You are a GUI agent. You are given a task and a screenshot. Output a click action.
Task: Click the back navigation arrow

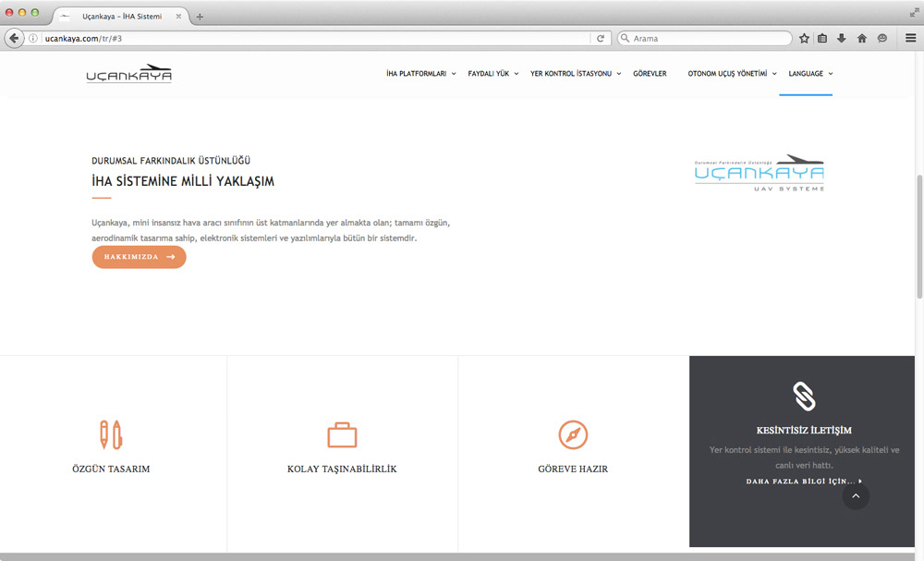13,38
